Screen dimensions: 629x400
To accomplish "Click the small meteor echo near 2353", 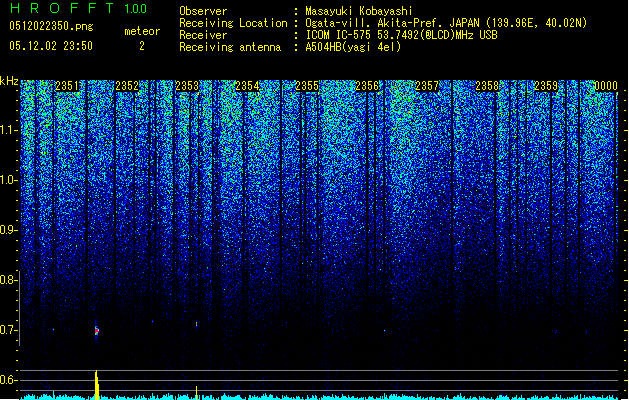I will pos(197,324).
